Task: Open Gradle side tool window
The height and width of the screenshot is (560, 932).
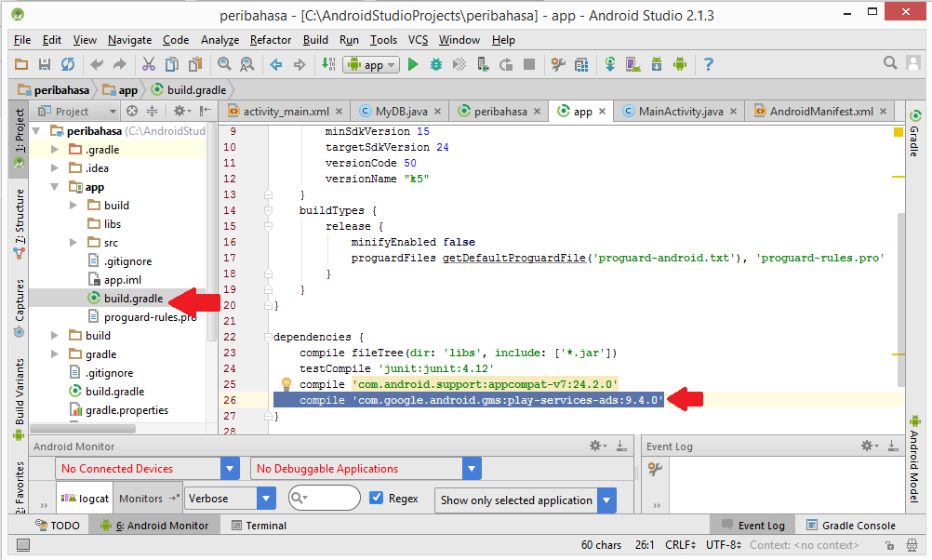Action: tap(914, 133)
